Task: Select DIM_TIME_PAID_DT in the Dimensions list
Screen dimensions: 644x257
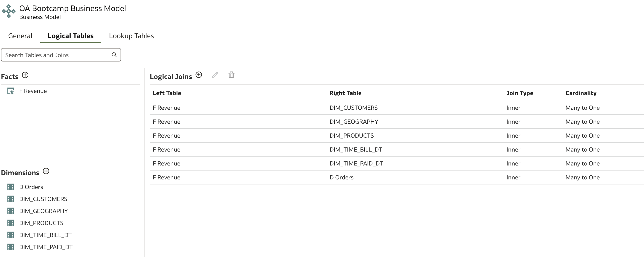Action: [46, 247]
